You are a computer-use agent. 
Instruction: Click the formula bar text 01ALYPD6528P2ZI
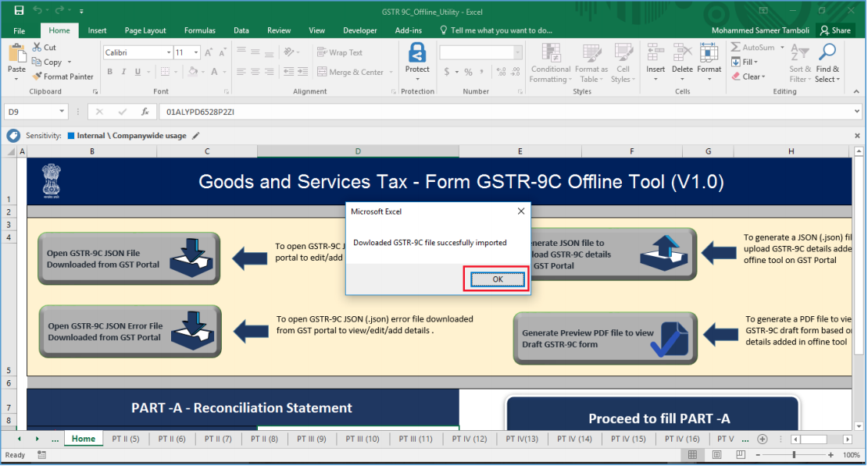200,112
